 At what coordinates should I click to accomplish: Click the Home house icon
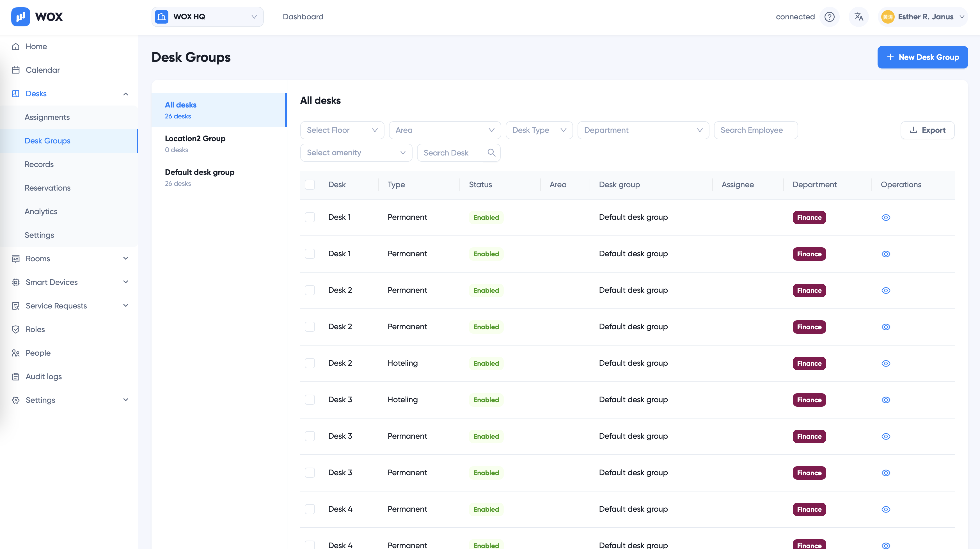[16, 46]
